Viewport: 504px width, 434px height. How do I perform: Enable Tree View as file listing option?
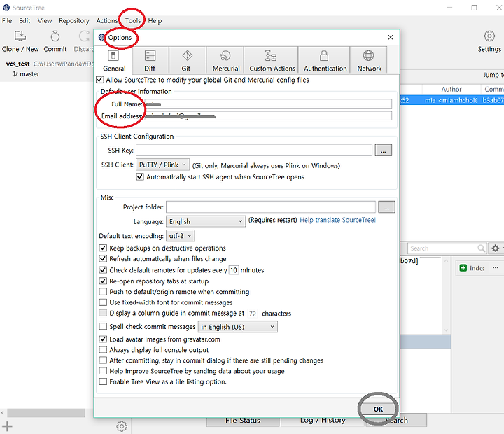point(103,381)
